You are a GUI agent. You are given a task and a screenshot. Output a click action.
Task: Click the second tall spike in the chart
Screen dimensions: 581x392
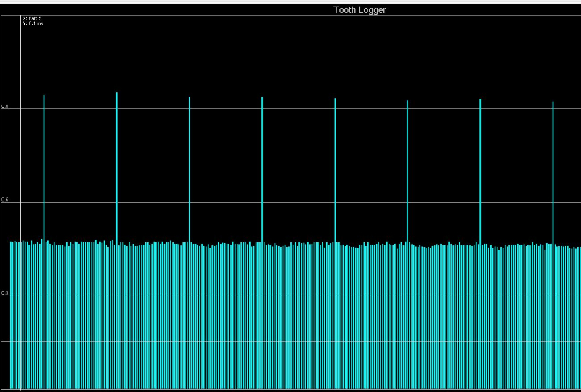tap(117, 167)
